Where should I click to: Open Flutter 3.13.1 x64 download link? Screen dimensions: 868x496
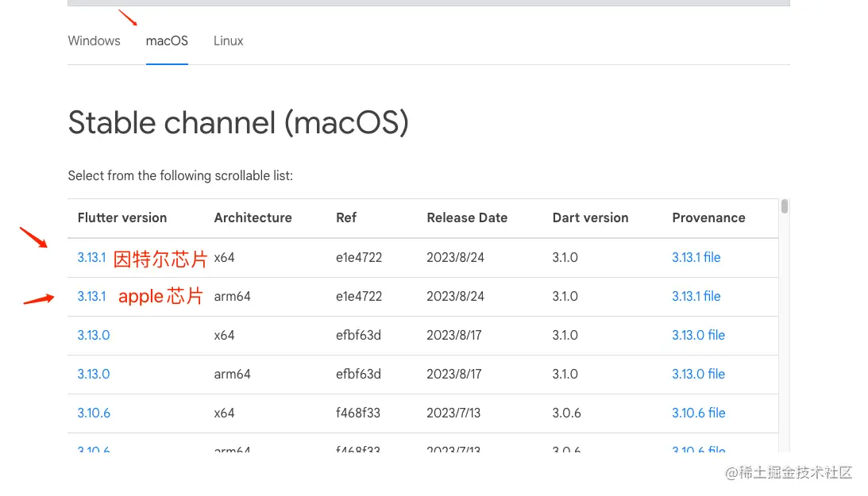91,258
